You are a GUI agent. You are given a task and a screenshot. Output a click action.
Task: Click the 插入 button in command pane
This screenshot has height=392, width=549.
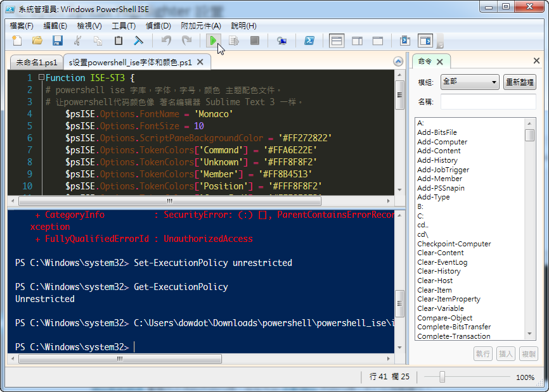point(506,354)
